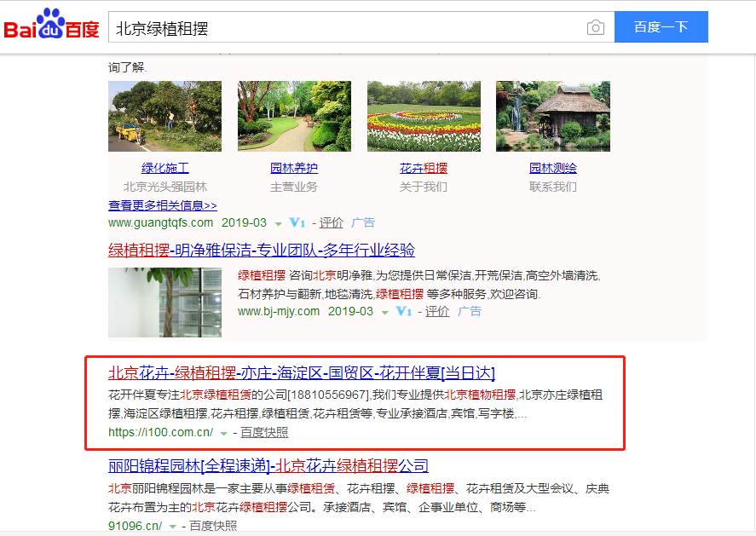
Task: Click 查看更多相关信息>> link
Action: pyautogui.click(x=163, y=205)
